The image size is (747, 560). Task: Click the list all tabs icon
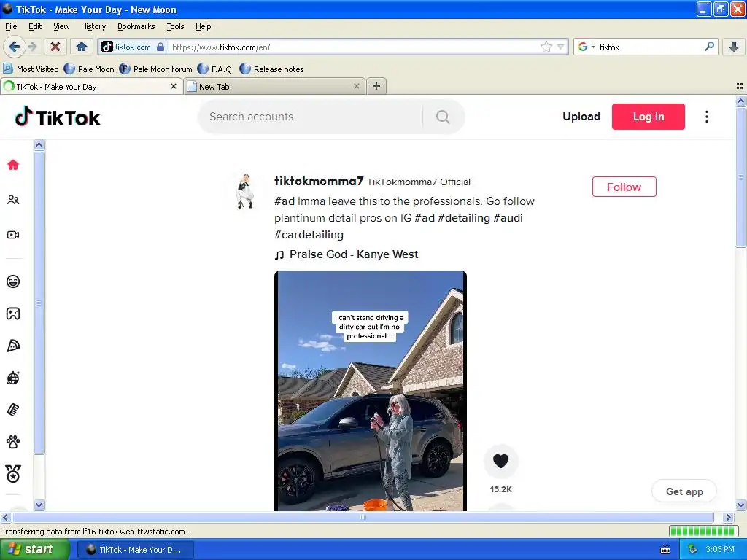point(740,86)
